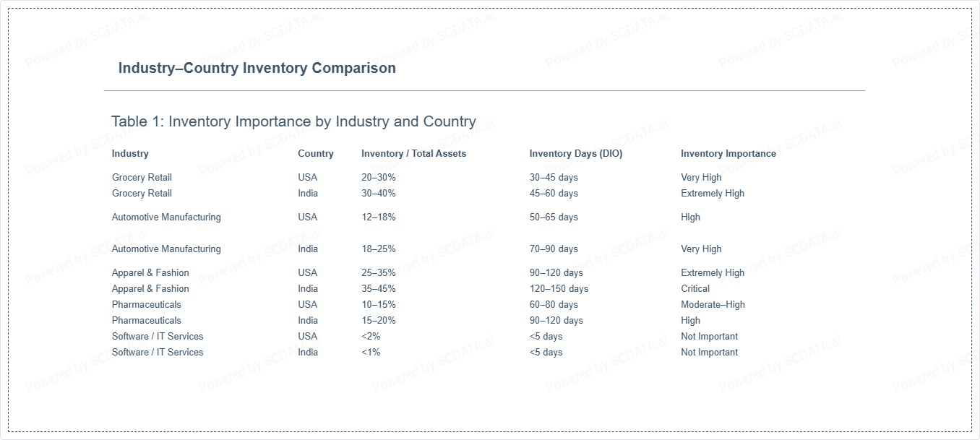Click the Moderate–High importance cell
980x440 pixels.
pos(713,304)
